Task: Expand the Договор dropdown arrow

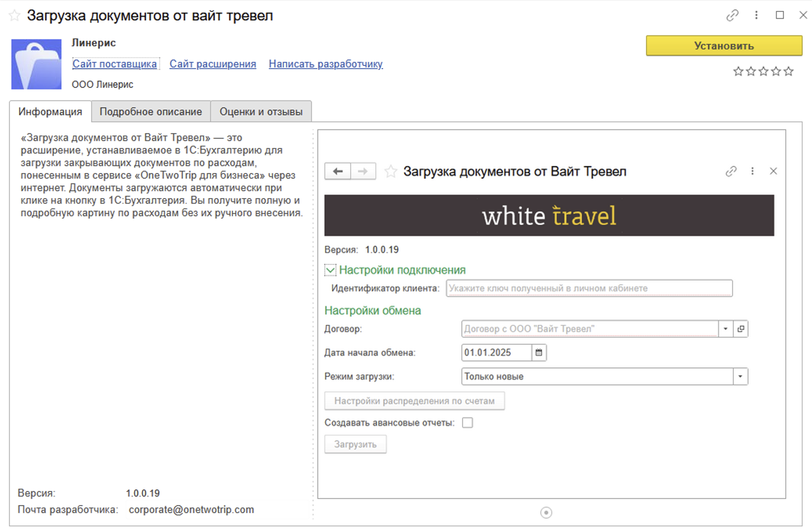Action: [x=725, y=329]
